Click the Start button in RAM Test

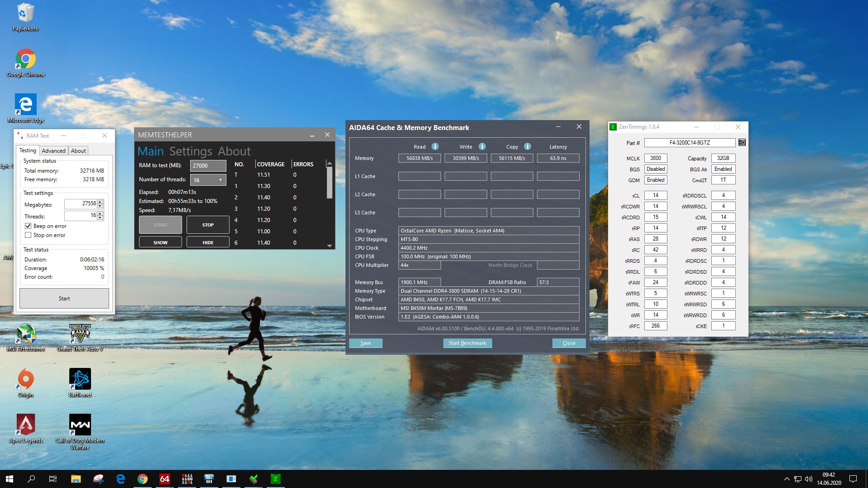click(x=64, y=299)
